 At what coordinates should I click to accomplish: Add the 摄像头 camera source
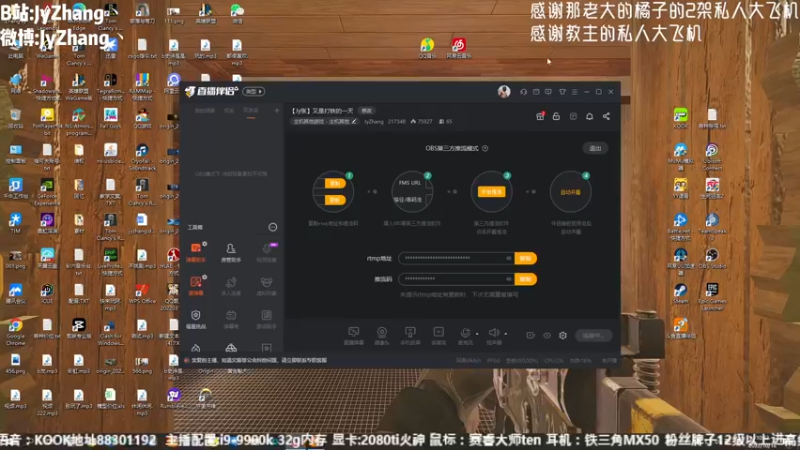[382, 336]
